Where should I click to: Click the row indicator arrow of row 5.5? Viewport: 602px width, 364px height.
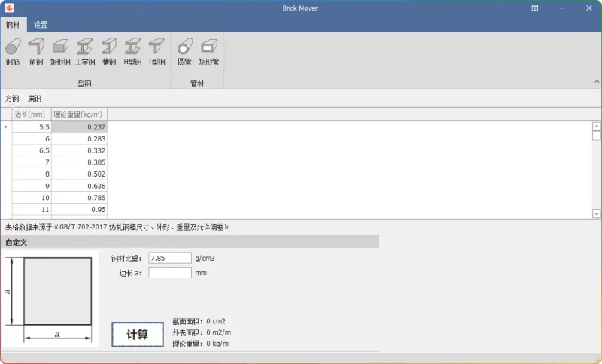[x=6, y=127]
